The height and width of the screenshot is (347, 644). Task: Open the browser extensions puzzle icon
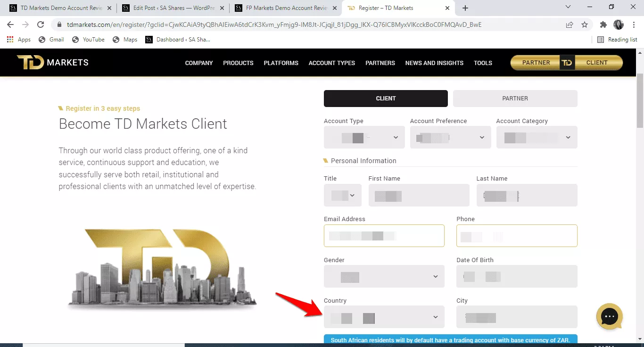[x=603, y=25]
